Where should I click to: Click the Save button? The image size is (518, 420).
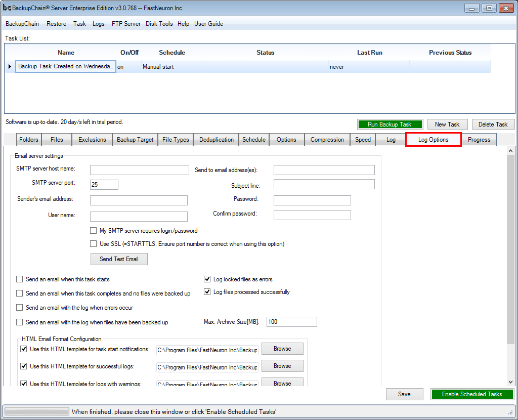(x=404, y=394)
